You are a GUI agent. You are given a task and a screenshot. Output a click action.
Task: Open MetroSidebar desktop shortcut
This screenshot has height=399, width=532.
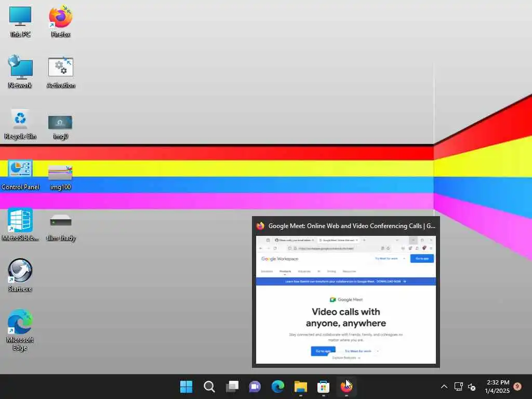tap(20, 225)
